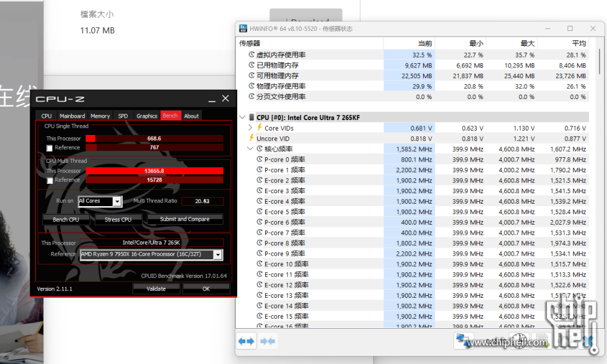Open the Memory tab in CPU-Z
This screenshot has width=607, height=364.
click(100, 116)
